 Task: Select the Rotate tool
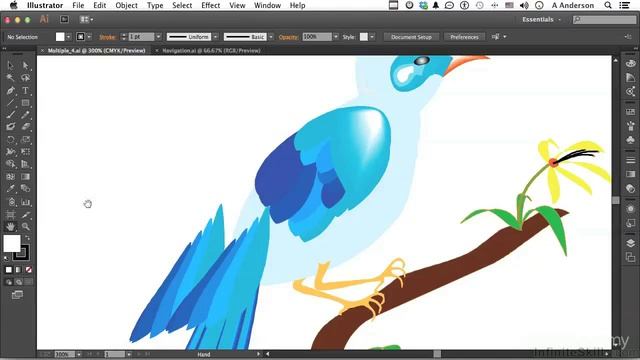click(11, 140)
